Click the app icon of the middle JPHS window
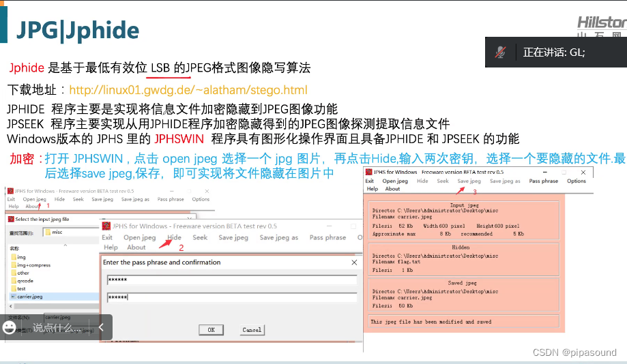Viewport: 627px width, 364px height. (x=106, y=226)
